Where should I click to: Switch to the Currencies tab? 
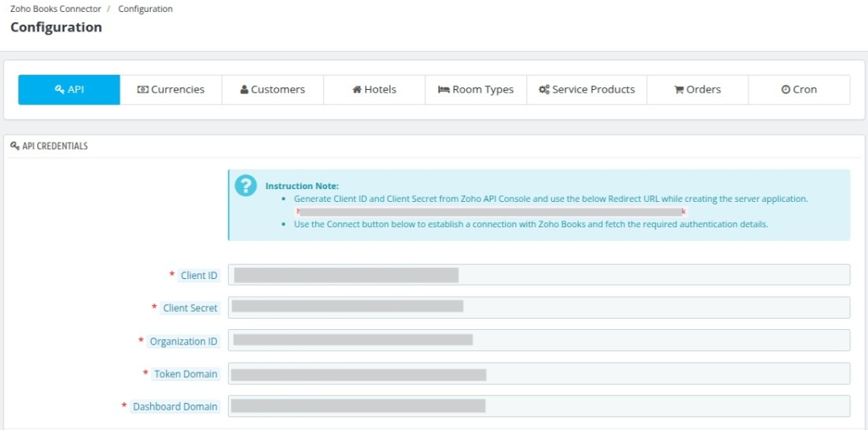(171, 90)
